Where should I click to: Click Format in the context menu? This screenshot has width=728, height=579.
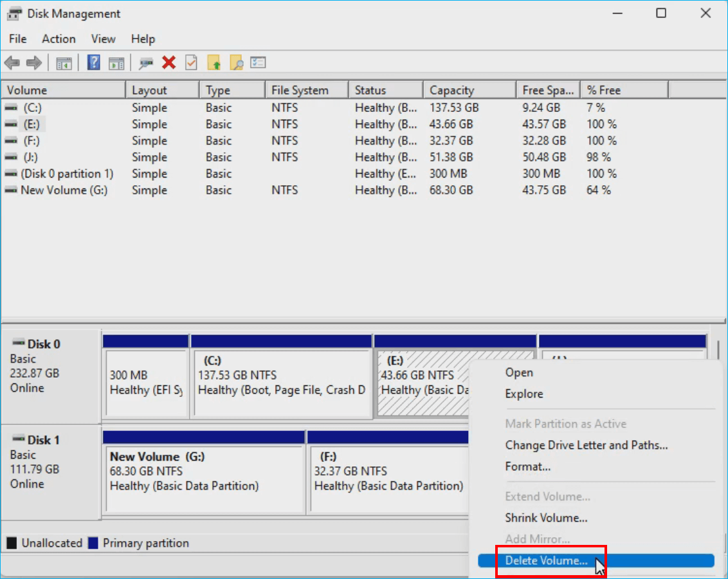(x=527, y=466)
